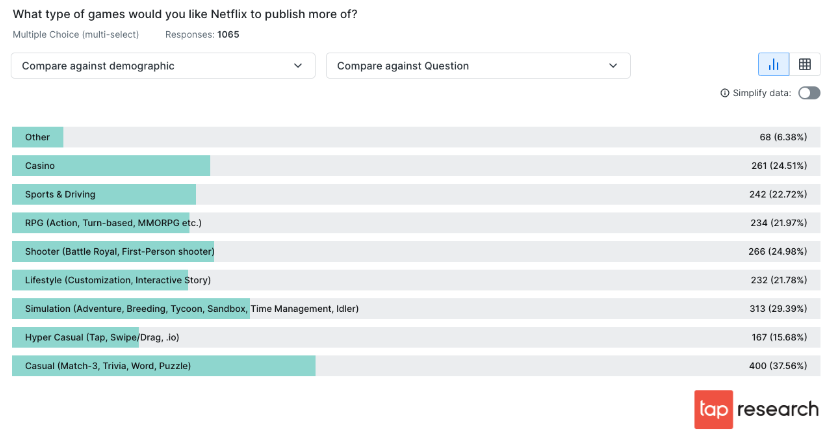Open Compare against Question dropdown
This screenshot has height=437, width=837.
pos(478,66)
